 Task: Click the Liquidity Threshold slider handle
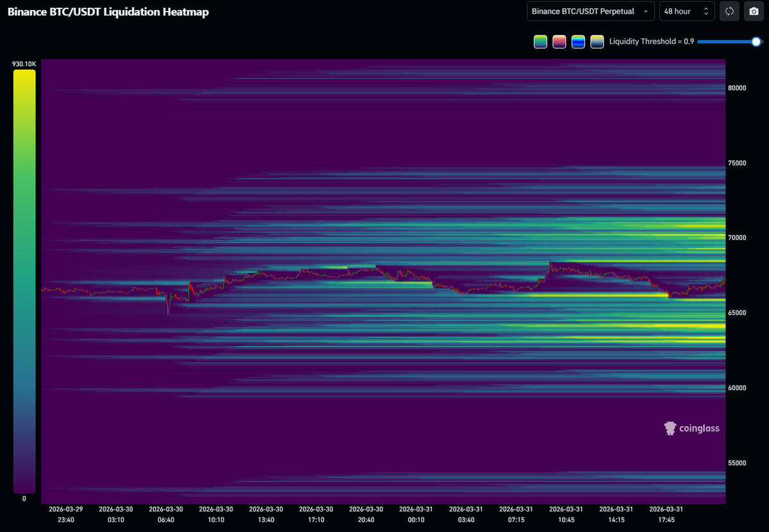point(756,42)
